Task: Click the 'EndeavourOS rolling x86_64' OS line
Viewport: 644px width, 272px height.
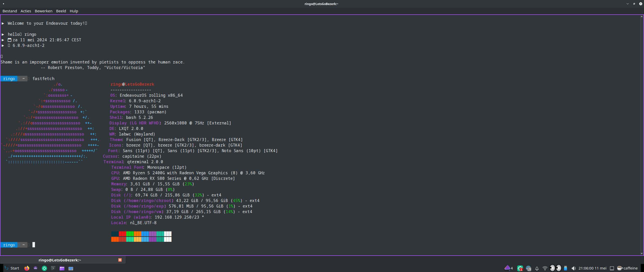Action: tap(146, 95)
